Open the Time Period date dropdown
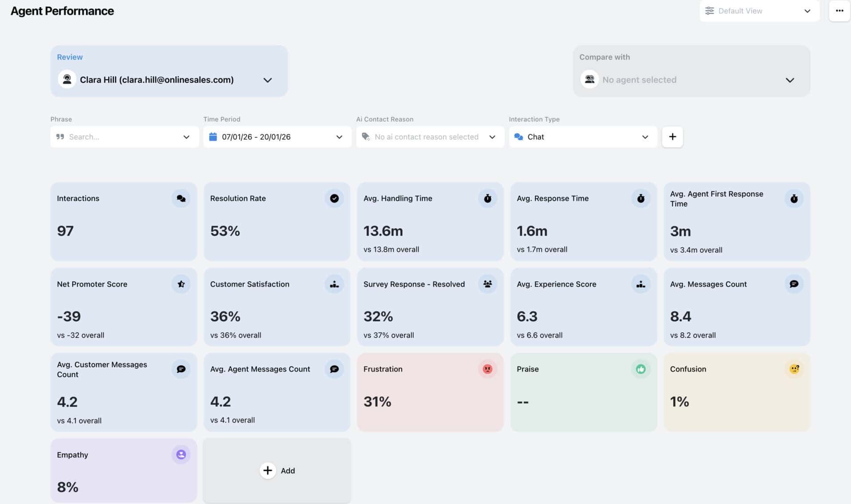851x504 pixels. tap(277, 137)
